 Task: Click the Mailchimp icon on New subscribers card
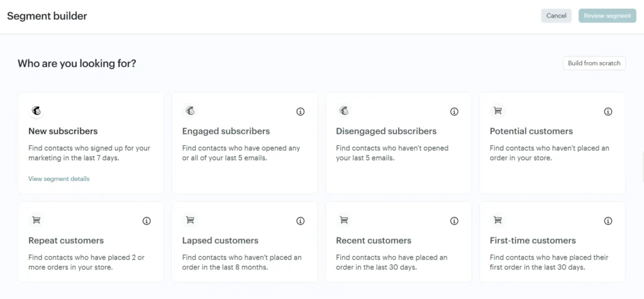click(36, 111)
